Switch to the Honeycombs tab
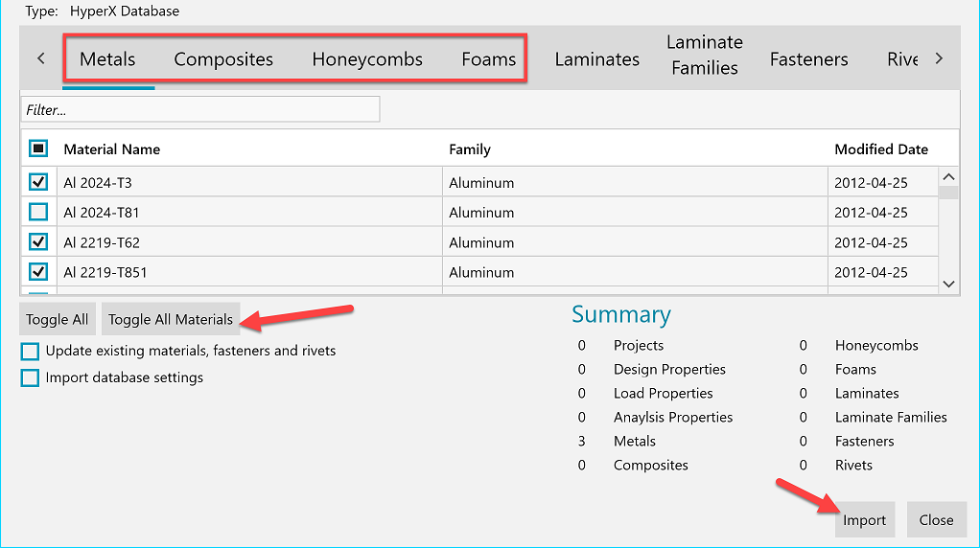The width and height of the screenshot is (980, 548). 367,59
